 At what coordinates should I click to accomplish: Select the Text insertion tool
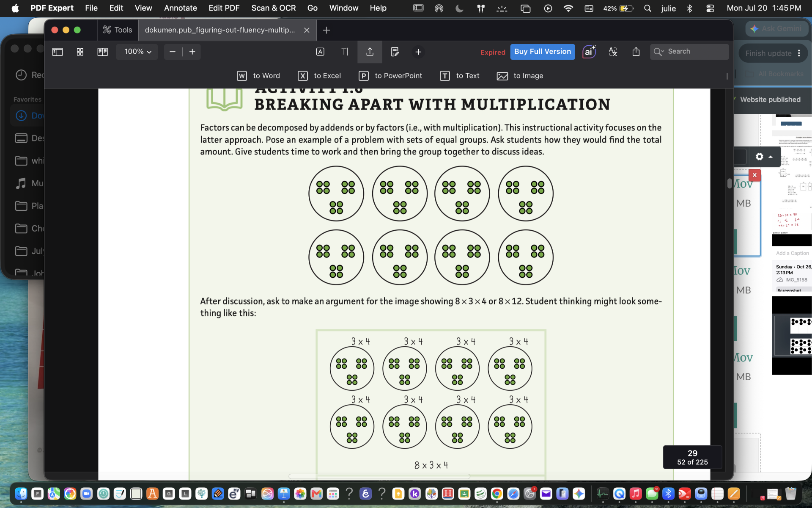[x=345, y=52]
